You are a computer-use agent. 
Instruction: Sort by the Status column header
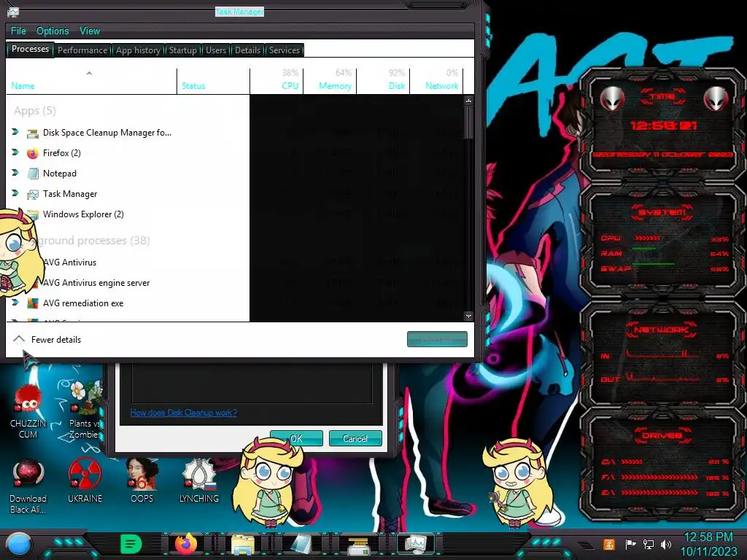[x=213, y=81]
